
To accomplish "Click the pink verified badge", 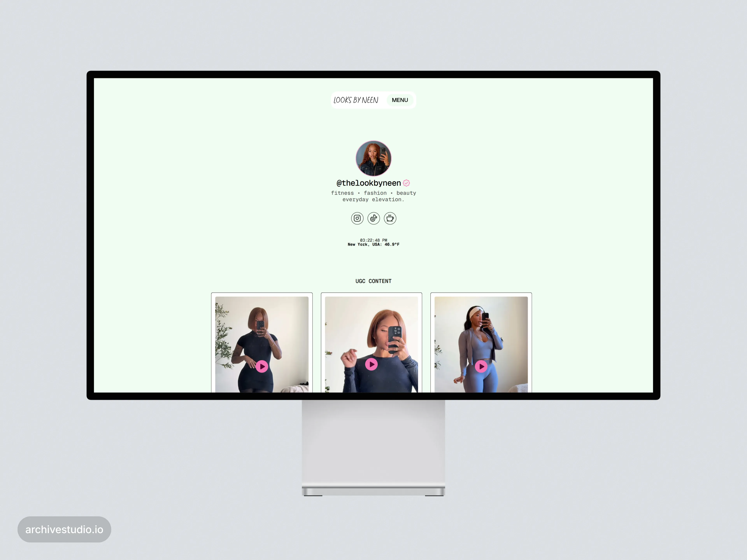I will coord(406,183).
